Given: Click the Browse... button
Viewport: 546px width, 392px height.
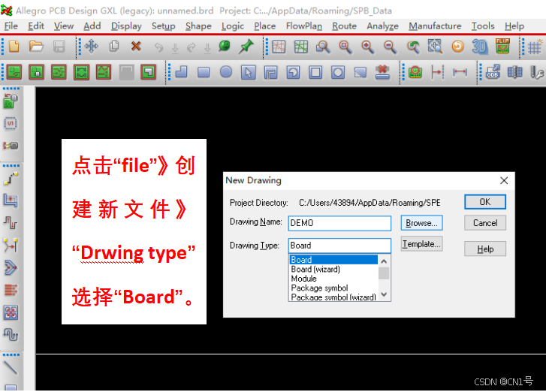Looking at the screenshot, I should pos(421,223).
